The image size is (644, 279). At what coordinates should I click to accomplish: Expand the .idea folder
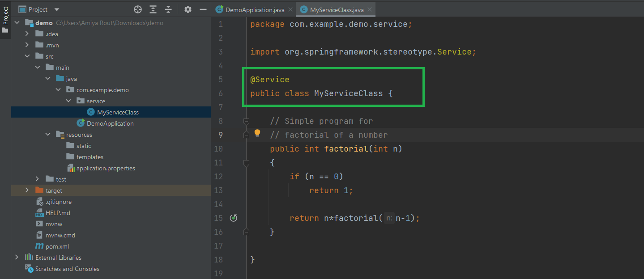(x=27, y=34)
